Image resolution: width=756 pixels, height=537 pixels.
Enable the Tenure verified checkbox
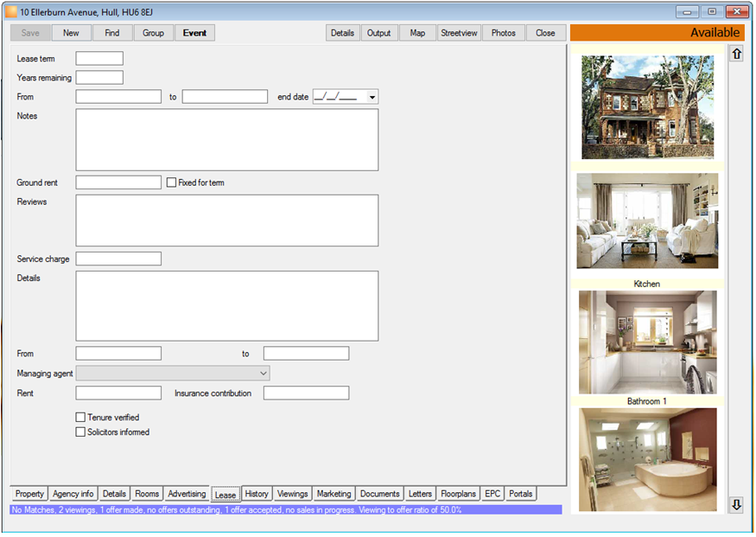pos(80,417)
